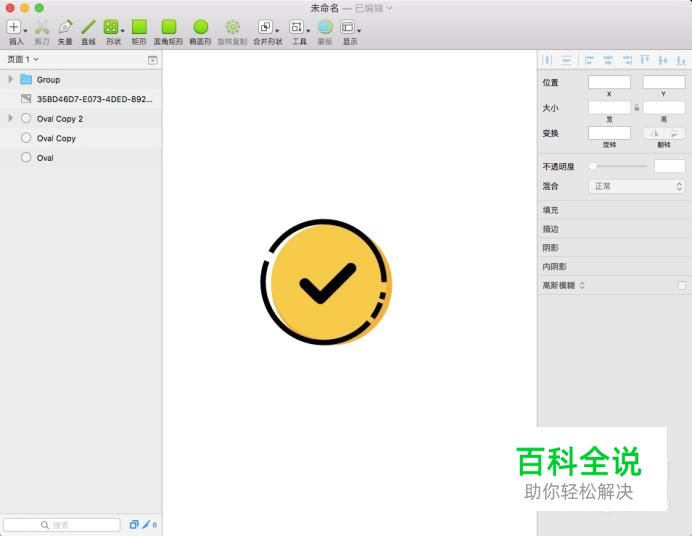692x536 pixels.
Task: Click the slice knife filter icon
Action: click(x=146, y=525)
